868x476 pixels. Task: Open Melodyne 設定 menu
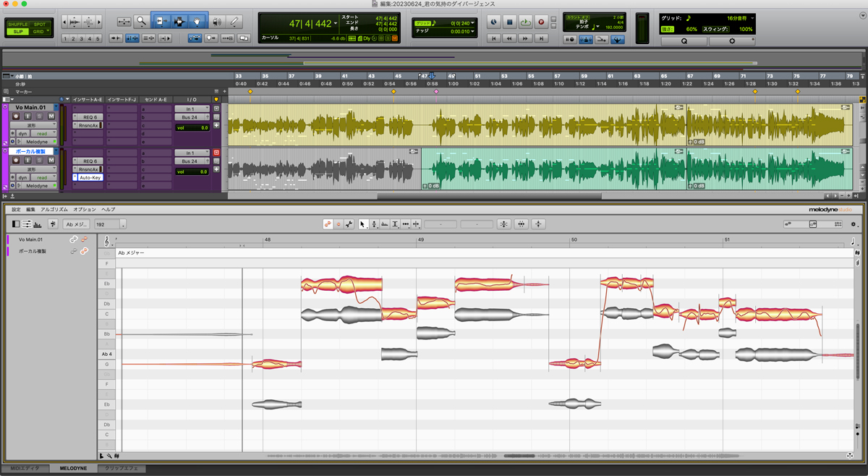17,209
